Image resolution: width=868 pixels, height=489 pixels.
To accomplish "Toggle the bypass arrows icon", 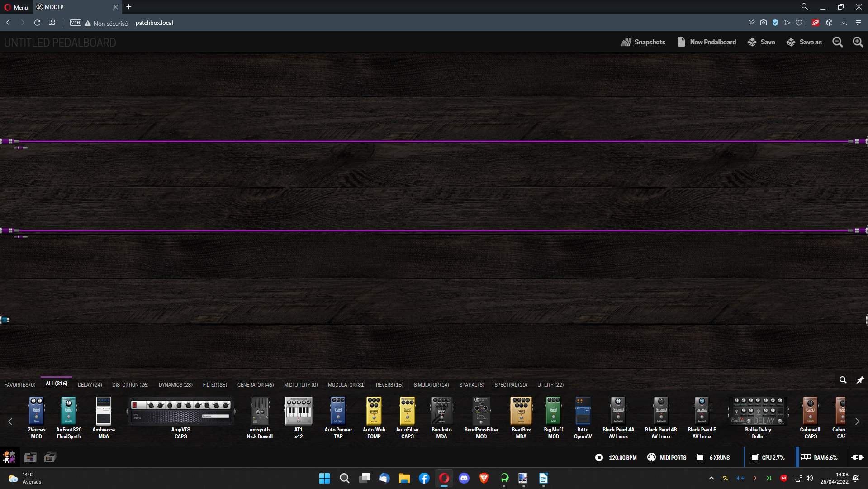I will (x=858, y=458).
